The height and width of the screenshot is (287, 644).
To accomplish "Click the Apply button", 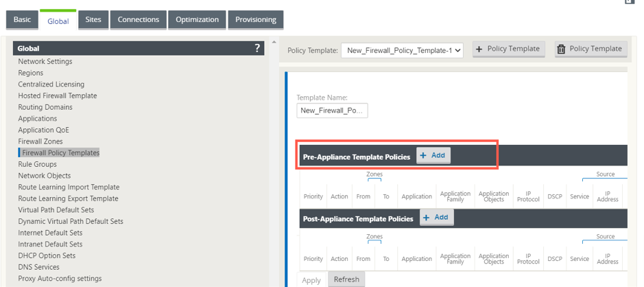I will (311, 280).
